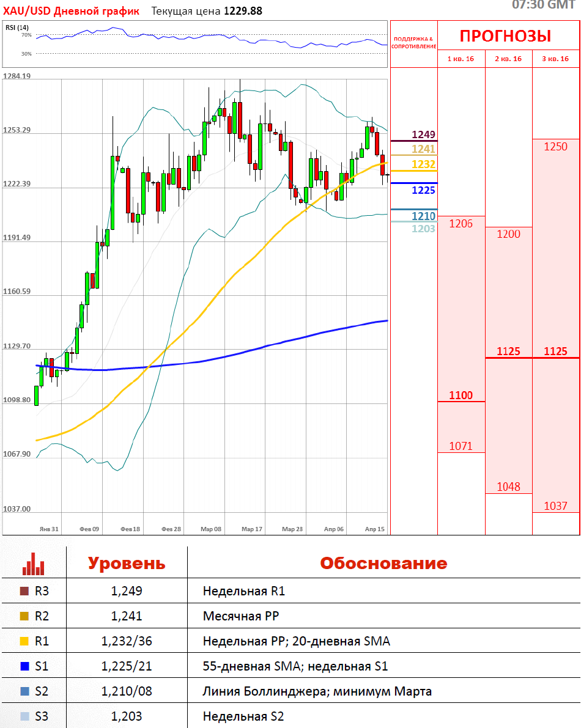The image size is (581, 728).
Task: Select the '2 кв. 16' forecast column header
Action: pos(508,59)
